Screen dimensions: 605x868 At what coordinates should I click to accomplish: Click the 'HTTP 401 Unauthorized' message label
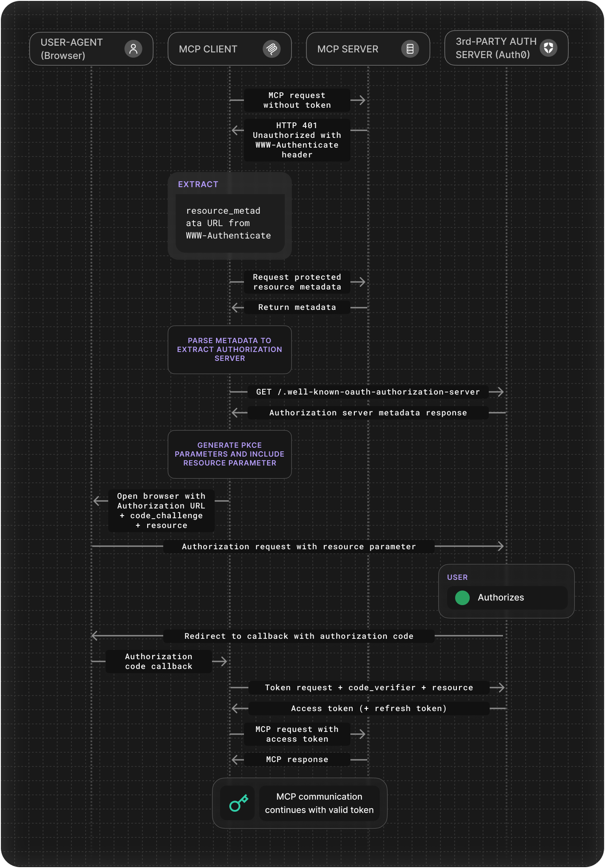coord(297,140)
